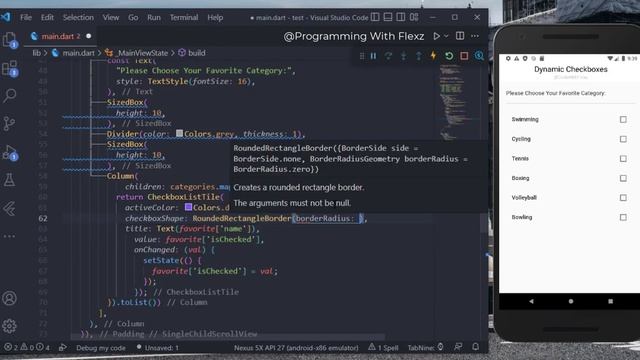640x360 pixels.
Task: Click Step Over in debug toolbar
Action: [388, 56]
